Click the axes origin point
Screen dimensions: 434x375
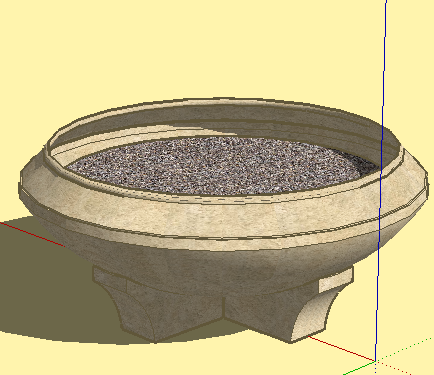[x=376, y=361]
